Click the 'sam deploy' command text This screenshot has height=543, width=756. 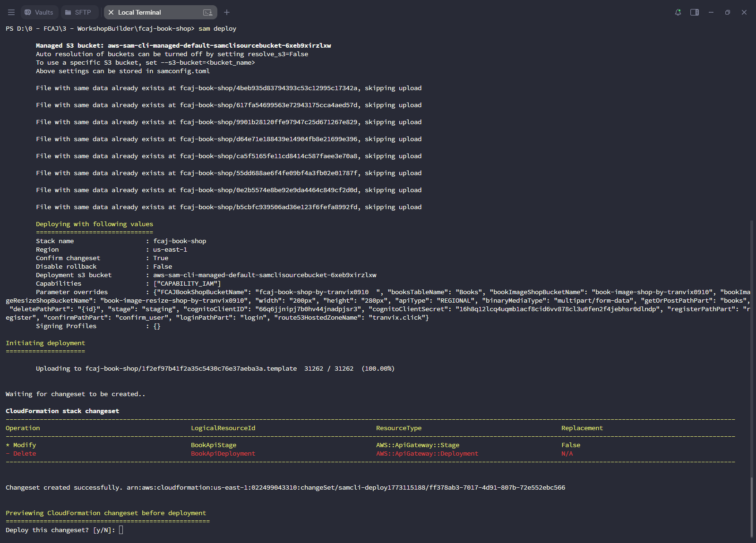pos(217,28)
